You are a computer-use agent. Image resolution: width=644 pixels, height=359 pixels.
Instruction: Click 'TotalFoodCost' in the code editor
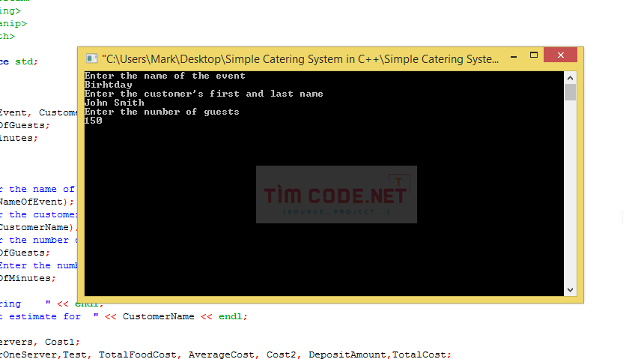pyautogui.click(x=138, y=355)
